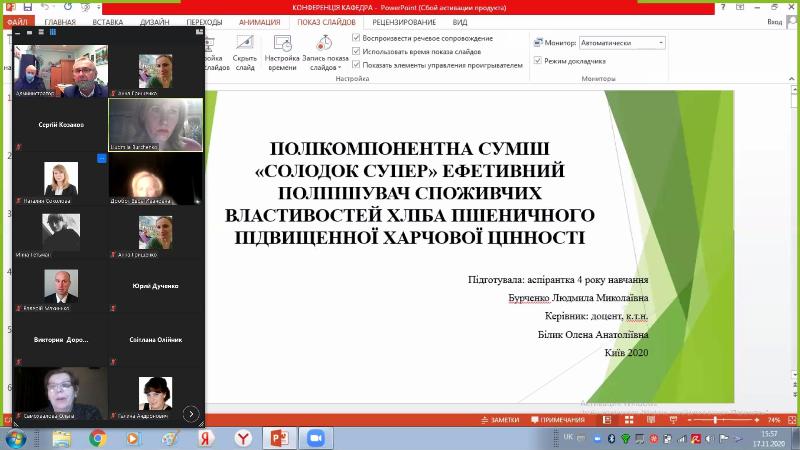Open the Monitor selection dropdown
The image size is (800, 450).
click(660, 43)
